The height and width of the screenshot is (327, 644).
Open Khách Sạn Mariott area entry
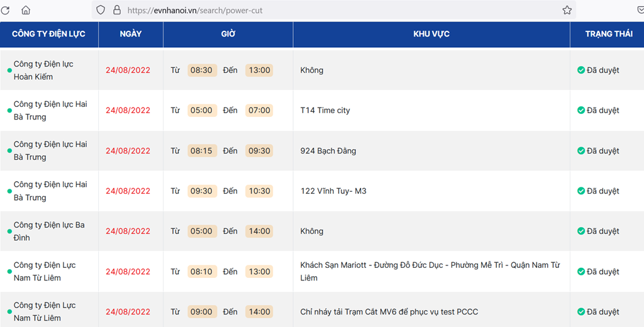(x=430, y=272)
